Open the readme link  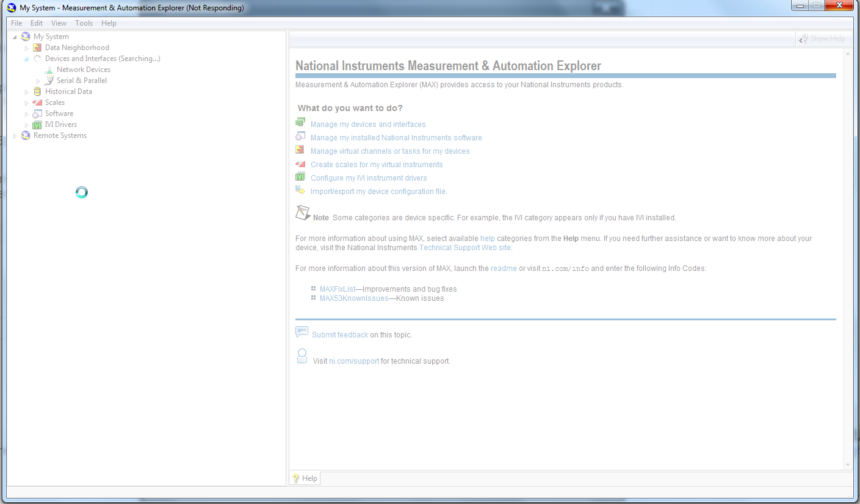(504, 268)
